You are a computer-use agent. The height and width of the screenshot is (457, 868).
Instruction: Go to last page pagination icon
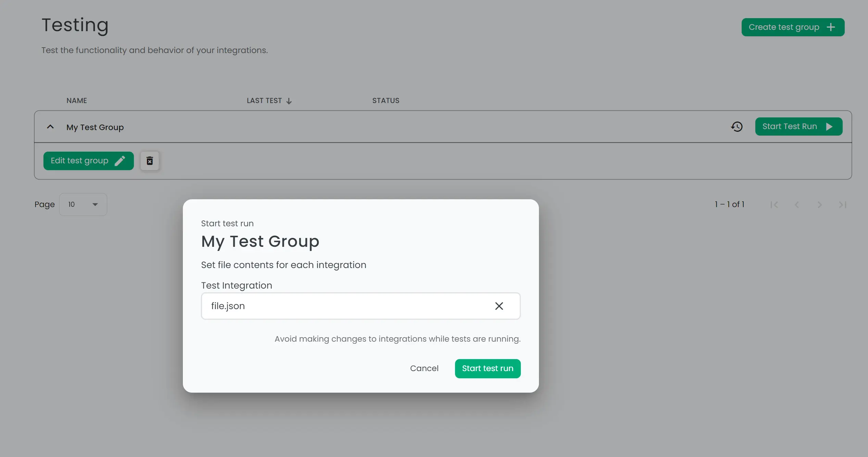pyautogui.click(x=842, y=204)
